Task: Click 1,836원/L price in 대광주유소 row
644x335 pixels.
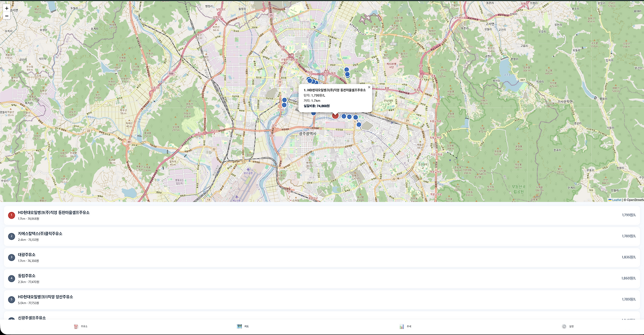Action: (629, 257)
